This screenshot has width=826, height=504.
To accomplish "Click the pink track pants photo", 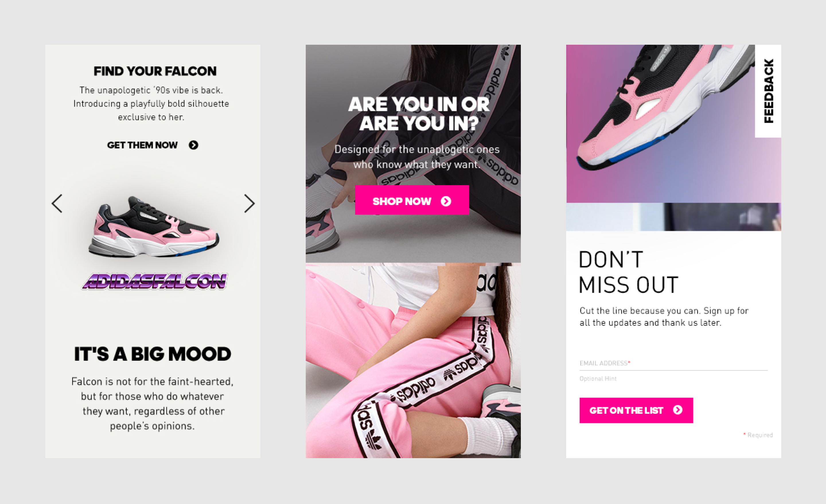I will pyautogui.click(x=413, y=361).
